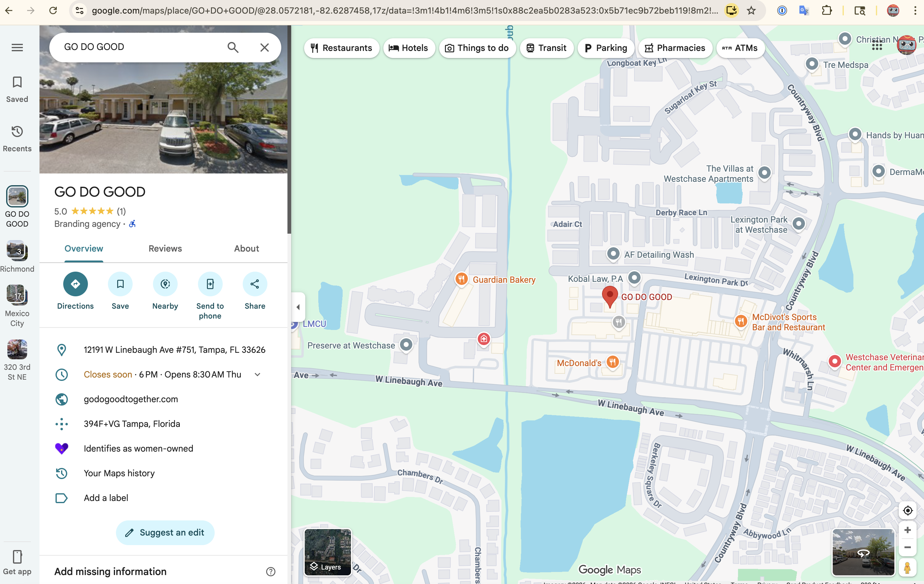Select McDivot's Sports Bar marker
This screenshot has height=584, width=924.
pos(741,321)
